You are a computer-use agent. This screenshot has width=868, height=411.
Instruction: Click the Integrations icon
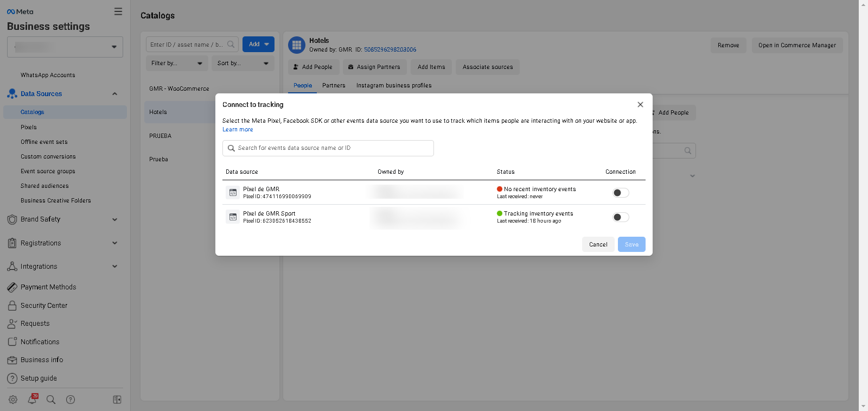[12, 267]
